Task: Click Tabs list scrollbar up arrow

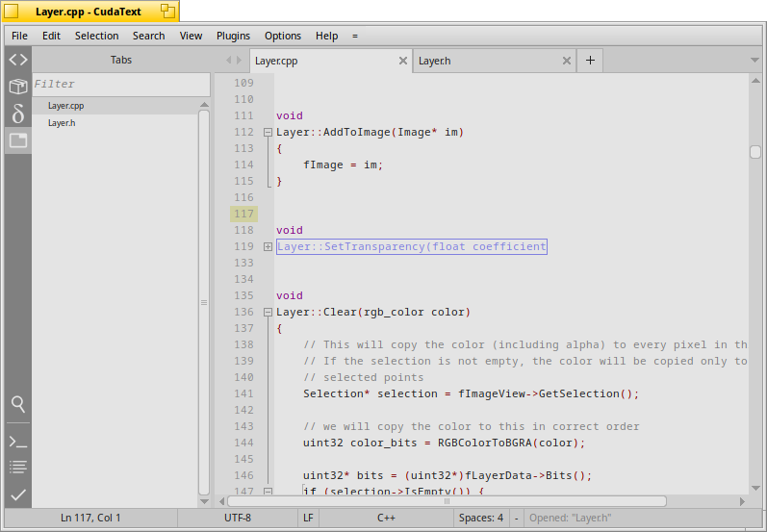Action: [x=204, y=105]
